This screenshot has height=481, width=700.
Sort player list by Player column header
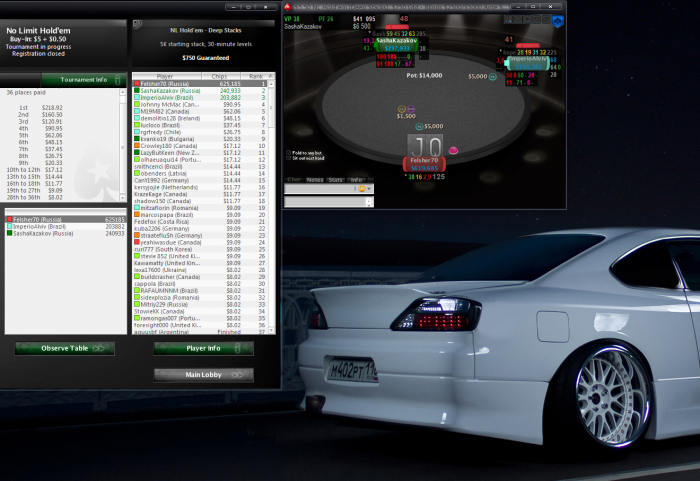pos(165,76)
